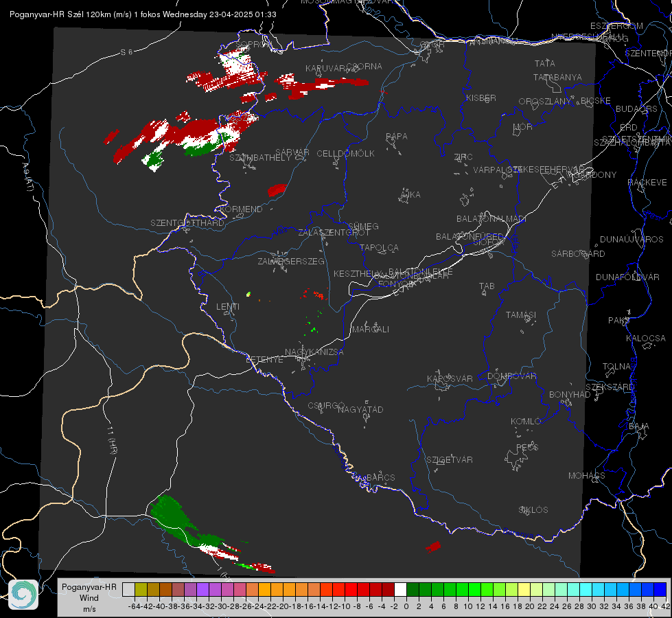Viewport: 672px width, 618px height.
Task: Click the PAPA city label
Action: (x=397, y=137)
